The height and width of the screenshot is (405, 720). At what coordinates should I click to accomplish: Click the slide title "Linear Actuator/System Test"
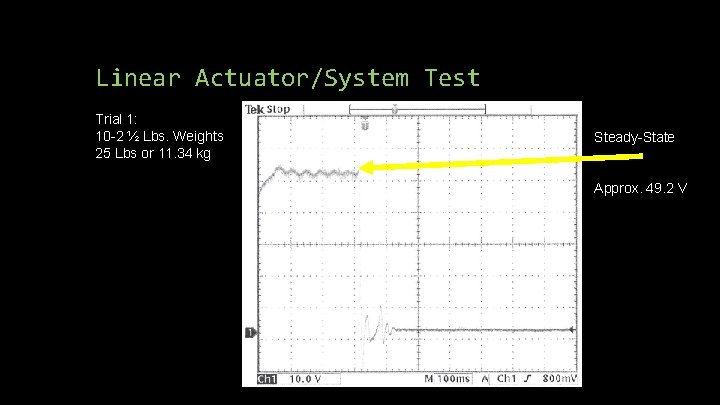click(288, 77)
